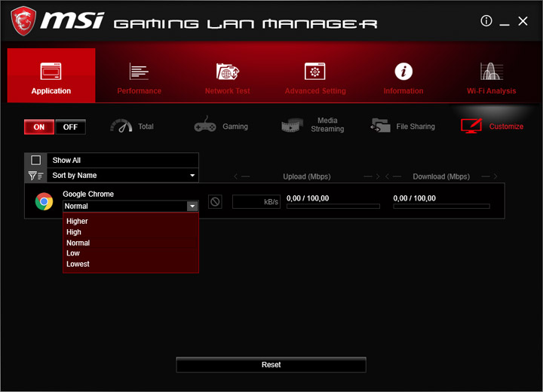Screen dimensions: 543x392
Task: Click the Application window icon
Action: coord(51,72)
